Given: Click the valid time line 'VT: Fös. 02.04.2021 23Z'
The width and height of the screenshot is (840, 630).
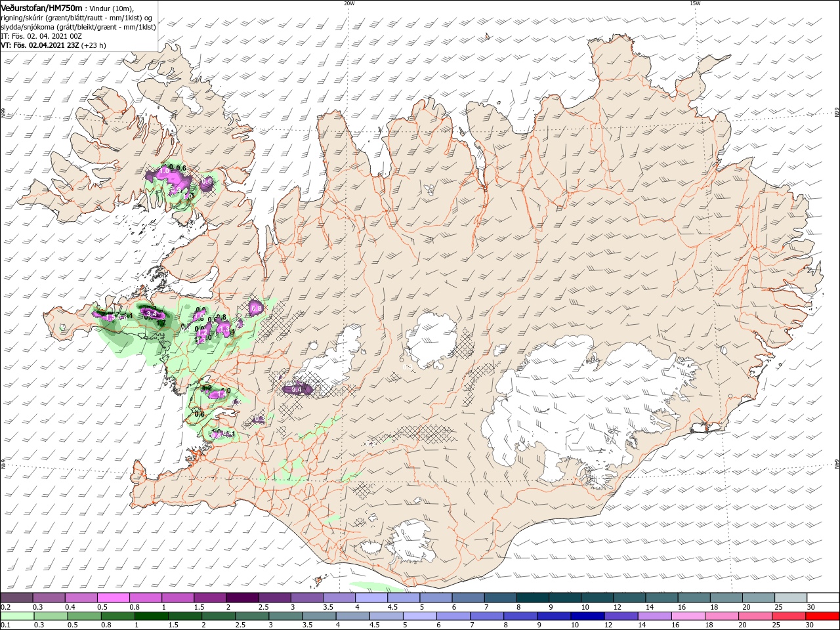Looking at the screenshot, I should pyautogui.click(x=40, y=45).
